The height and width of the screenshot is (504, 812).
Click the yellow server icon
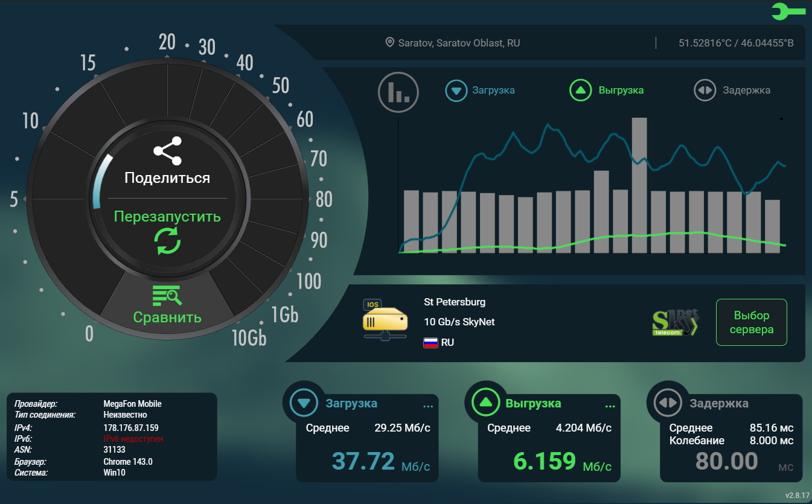(385, 320)
